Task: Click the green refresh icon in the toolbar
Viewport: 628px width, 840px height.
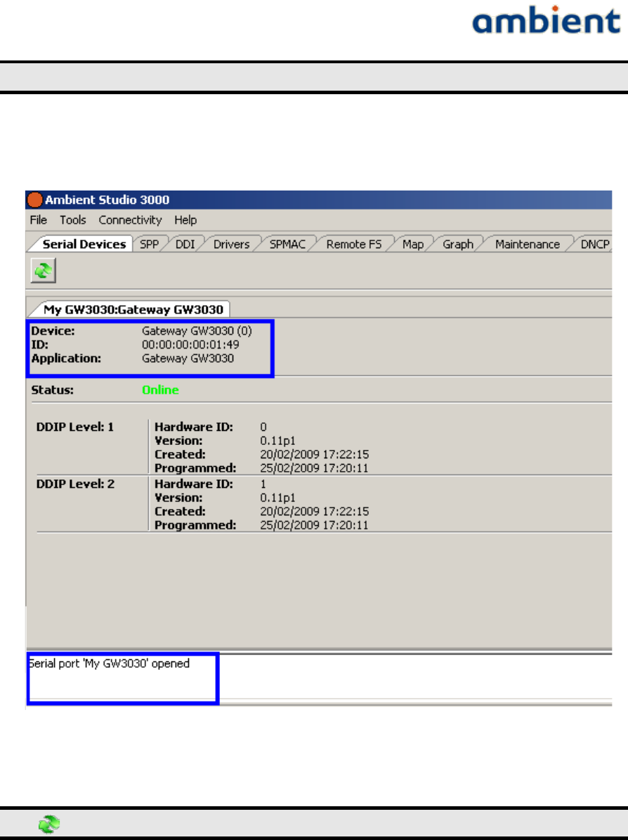Action: [x=44, y=271]
